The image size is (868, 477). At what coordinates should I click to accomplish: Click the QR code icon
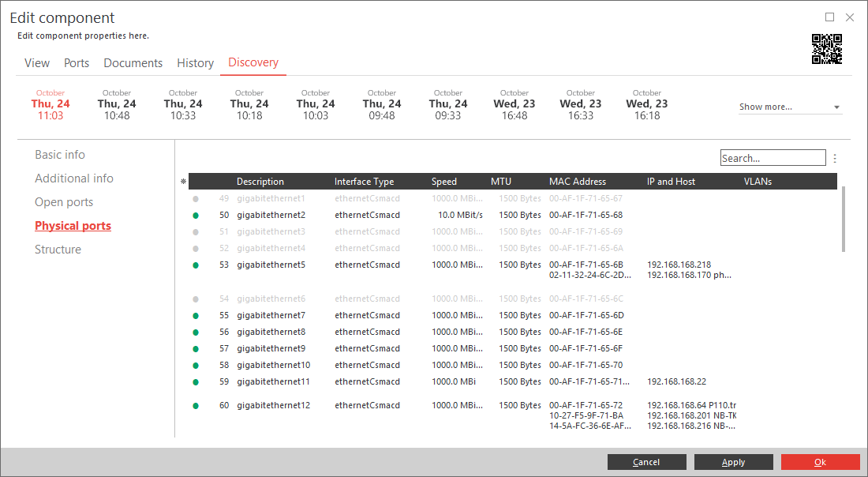(x=826, y=49)
